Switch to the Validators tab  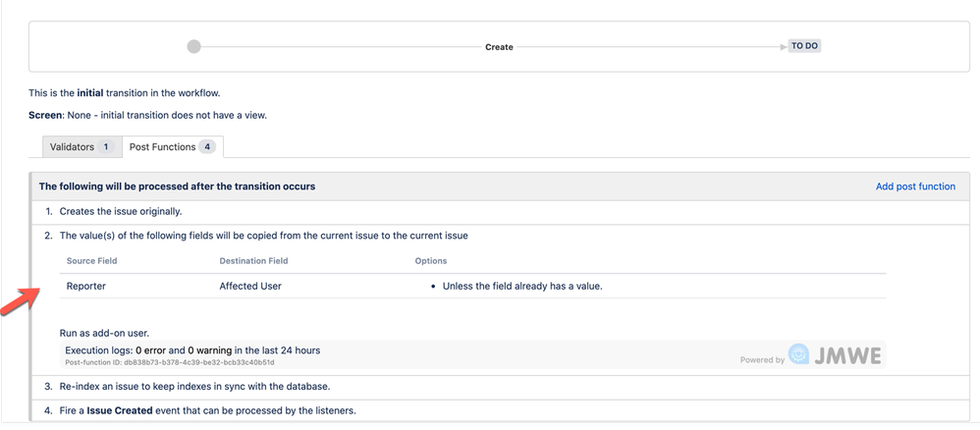coord(82,147)
